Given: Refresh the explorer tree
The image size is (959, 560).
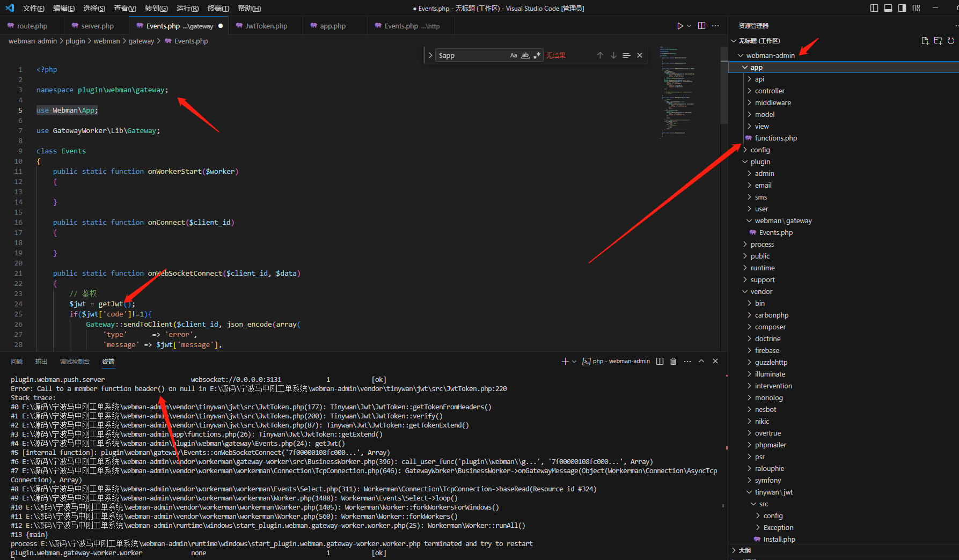Looking at the screenshot, I should 951,41.
